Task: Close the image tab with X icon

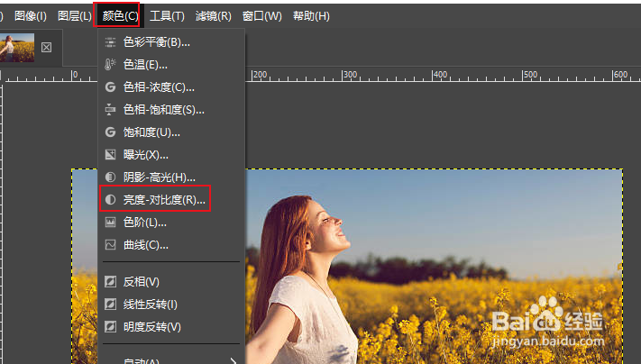Action: pos(47,48)
